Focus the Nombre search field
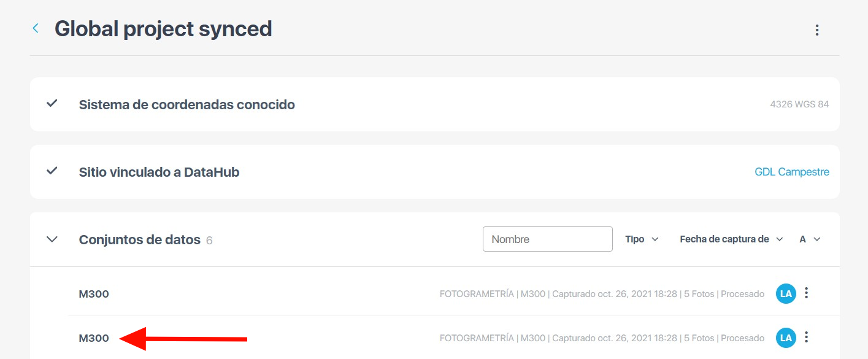 coord(547,239)
